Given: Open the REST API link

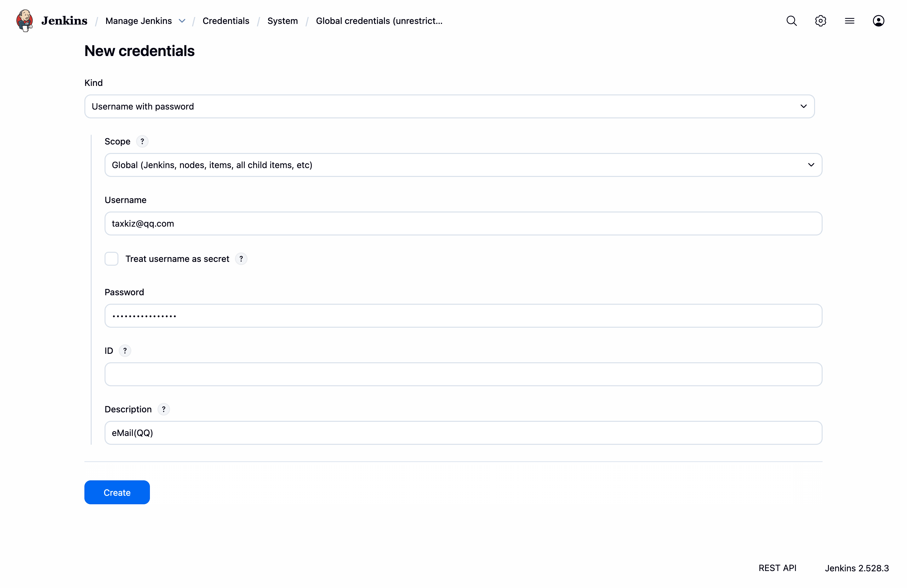Looking at the screenshot, I should (x=777, y=568).
